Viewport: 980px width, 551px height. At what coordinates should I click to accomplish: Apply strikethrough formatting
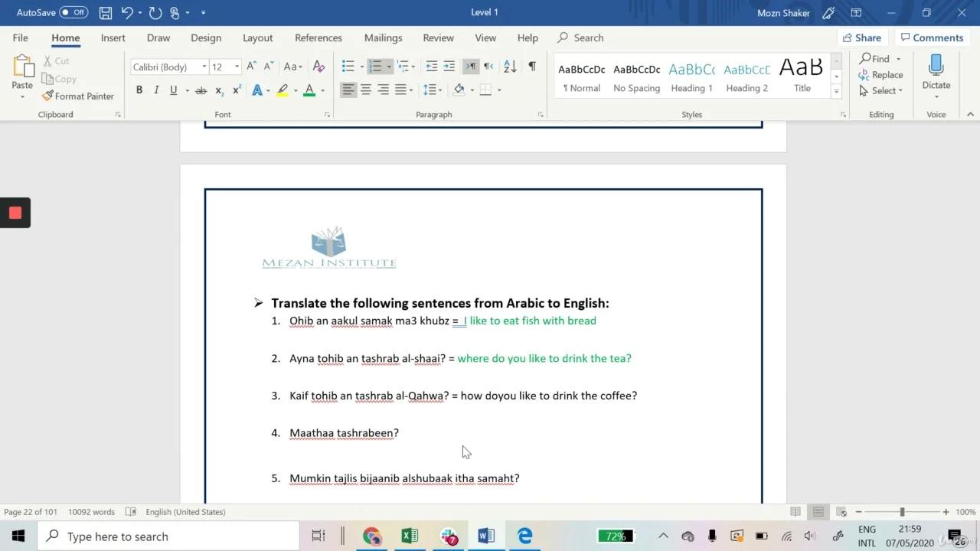[201, 90]
